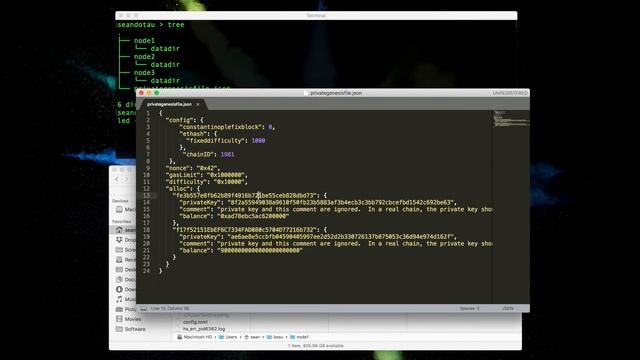Open the Music icon in Finder sidebar
The height and width of the screenshot is (360, 640).
(x=119, y=299)
